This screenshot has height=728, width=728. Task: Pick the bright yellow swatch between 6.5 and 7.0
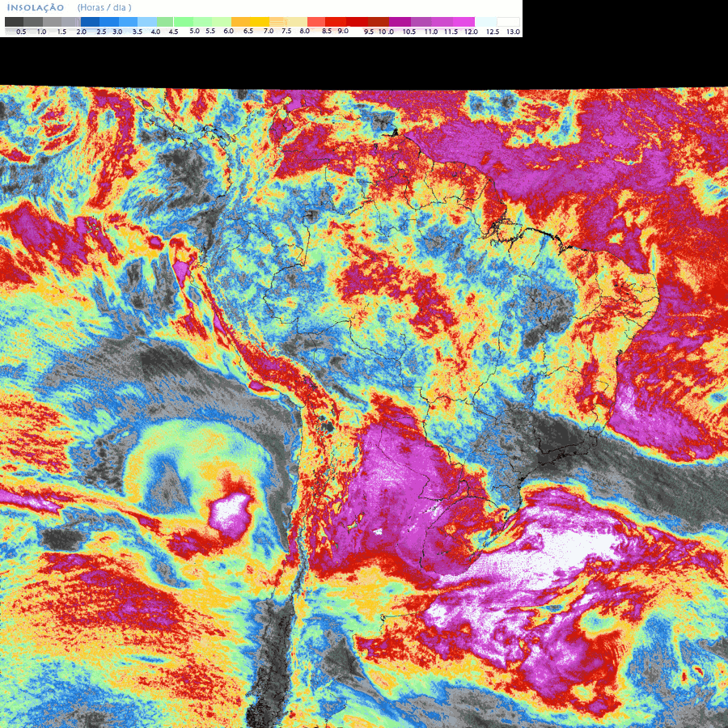tap(260, 22)
